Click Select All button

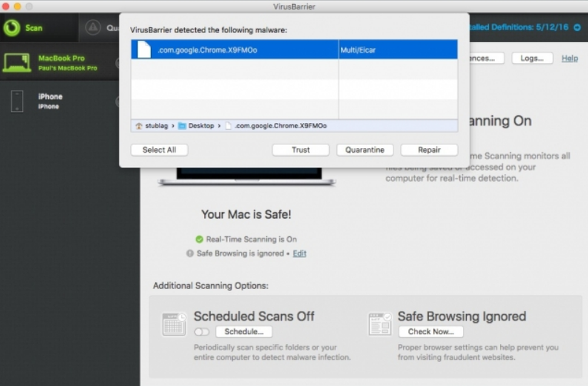tap(159, 150)
